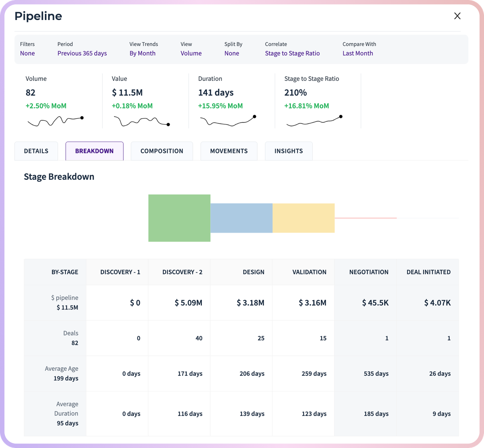Select the BREAKDOWN tab

[x=94, y=151]
